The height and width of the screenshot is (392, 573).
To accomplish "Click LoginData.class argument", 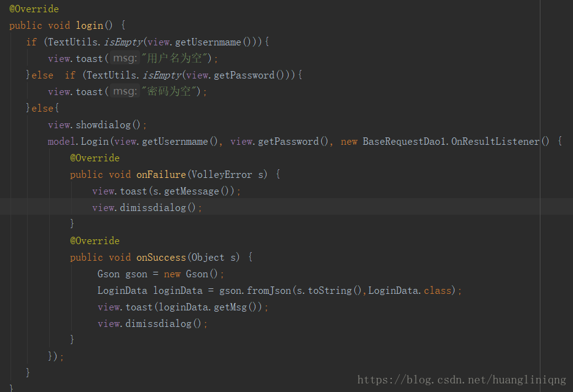I will pyautogui.click(x=410, y=291).
